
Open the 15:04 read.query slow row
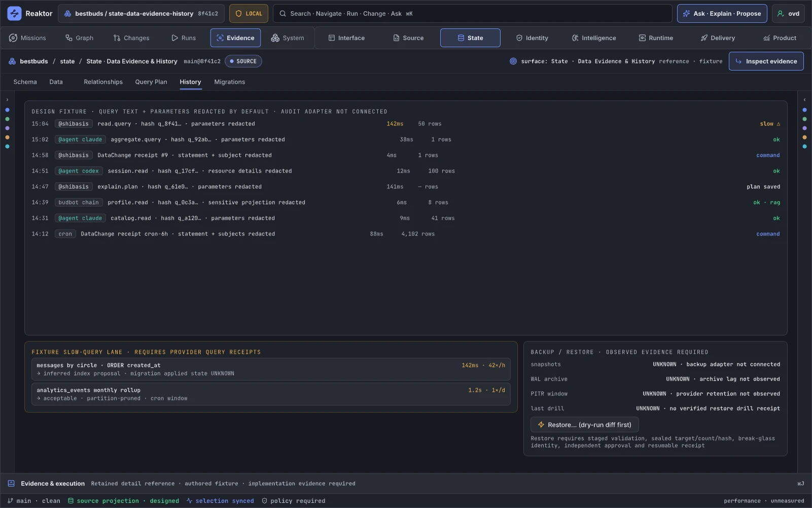click(x=406, y=124)
